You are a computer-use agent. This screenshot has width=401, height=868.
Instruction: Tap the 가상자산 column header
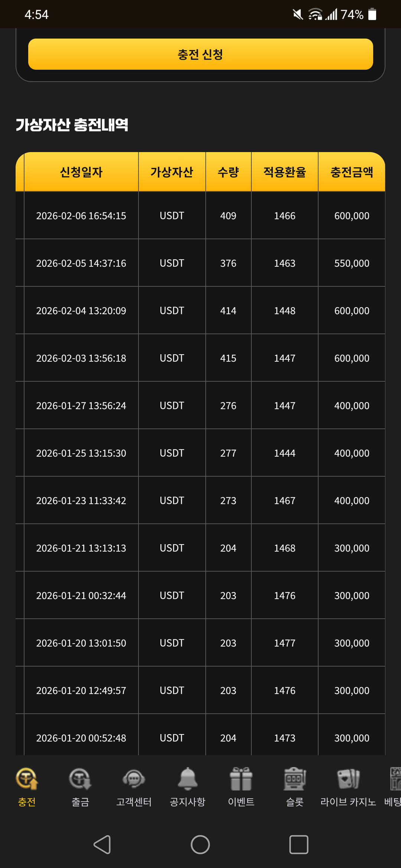coord(172,172)
